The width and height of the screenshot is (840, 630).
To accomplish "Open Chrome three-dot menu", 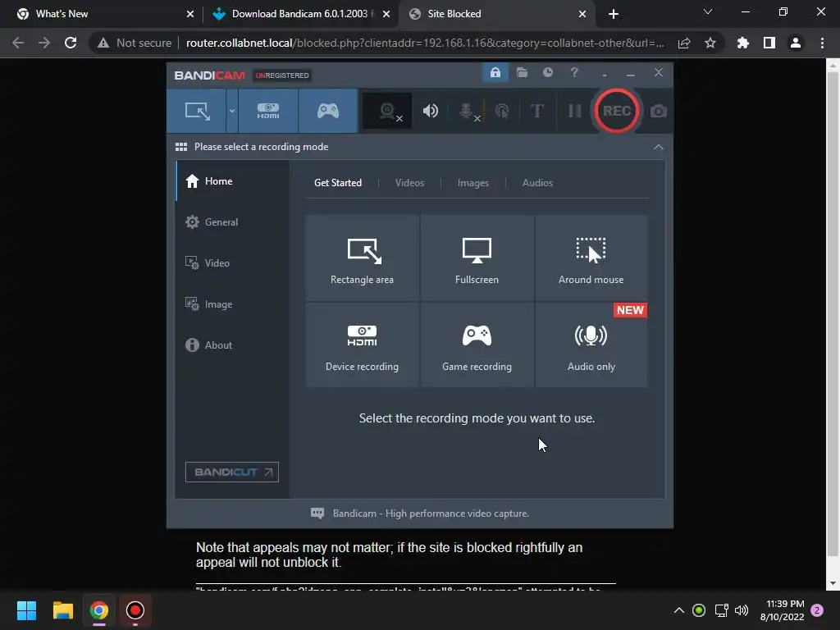I will click(822, 43).
